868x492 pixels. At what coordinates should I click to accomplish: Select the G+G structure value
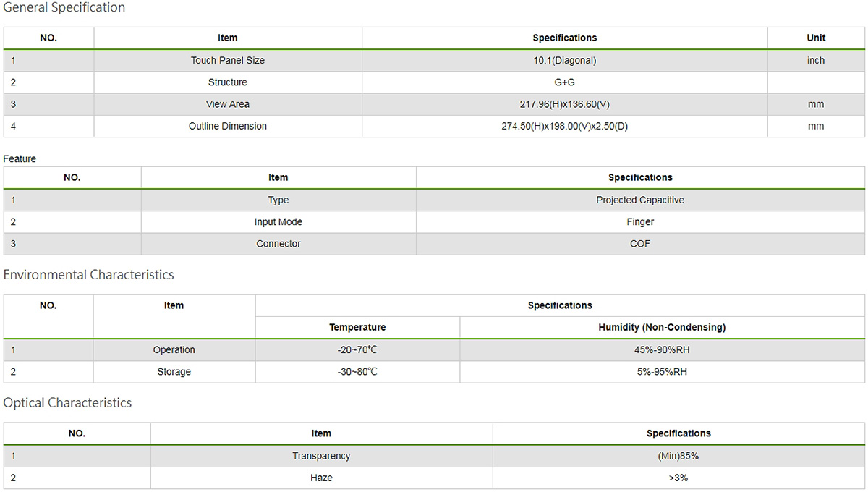[564, 82]
